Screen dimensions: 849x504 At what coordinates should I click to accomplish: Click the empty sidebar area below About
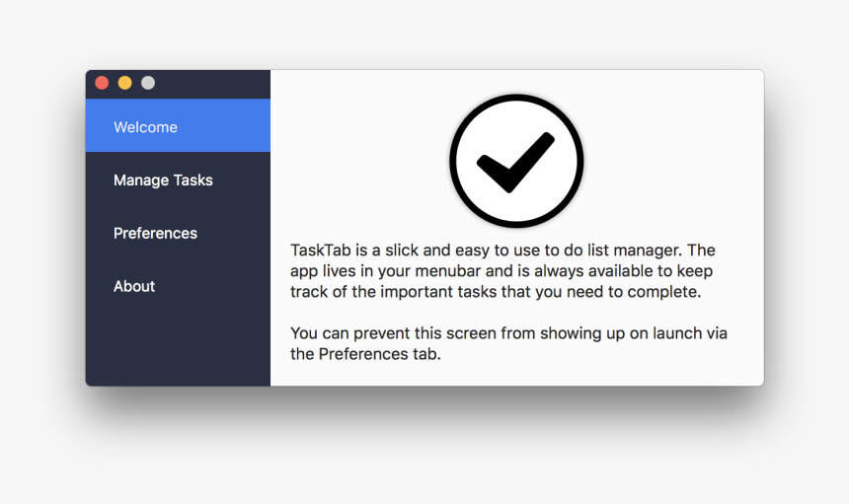pos(178,345)
